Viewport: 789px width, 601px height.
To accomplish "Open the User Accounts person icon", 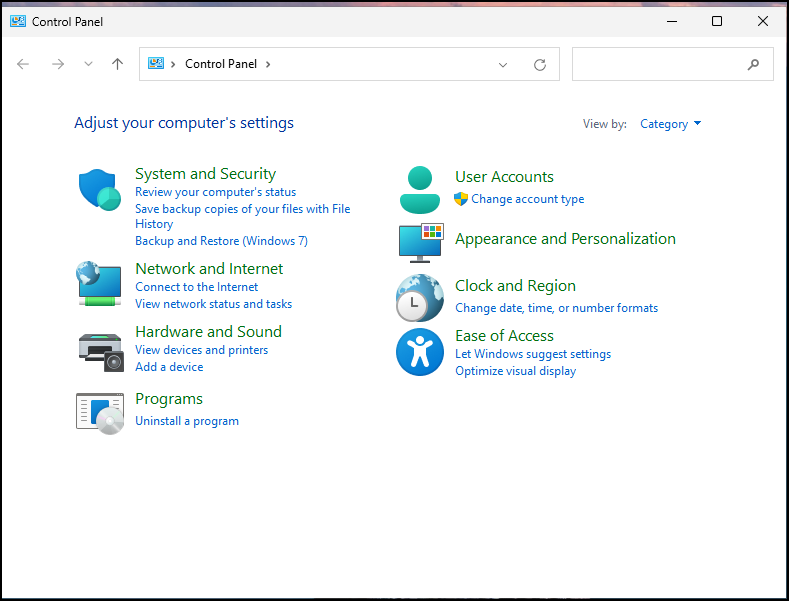I will [420, 190].
